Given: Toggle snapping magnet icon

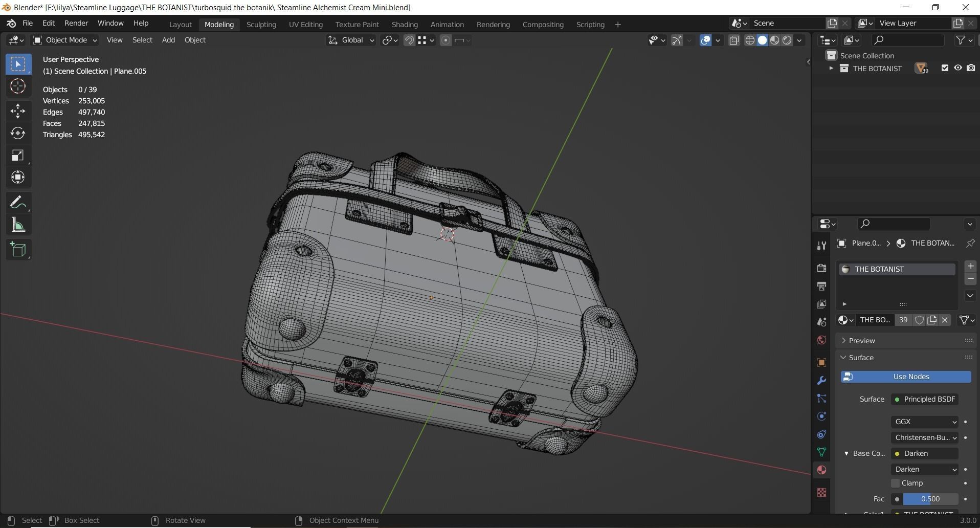Looking at the screenshot, I should click(409, 40).
